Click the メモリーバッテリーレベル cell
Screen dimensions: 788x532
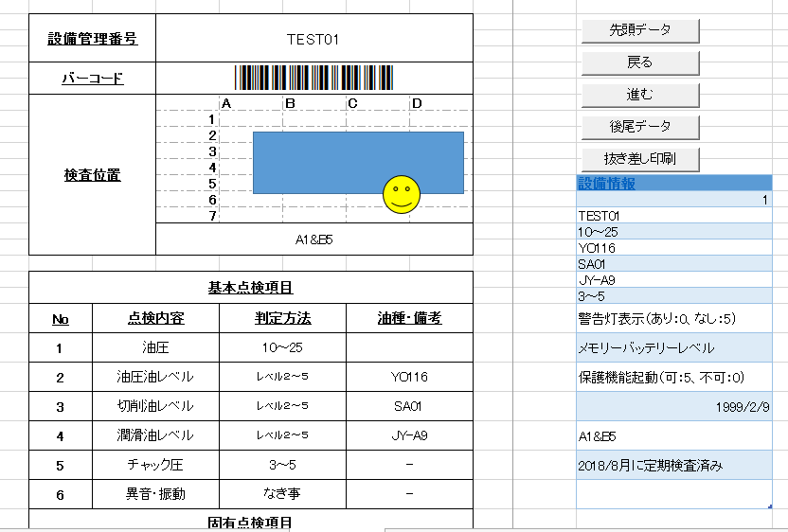[x=672, y=347]
